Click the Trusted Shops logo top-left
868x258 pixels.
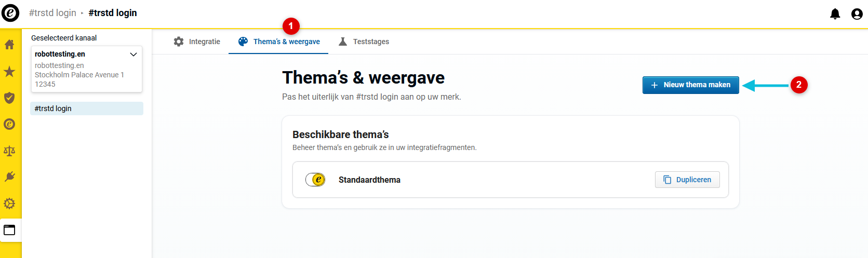pyautogui.click(x=10, y=13)
